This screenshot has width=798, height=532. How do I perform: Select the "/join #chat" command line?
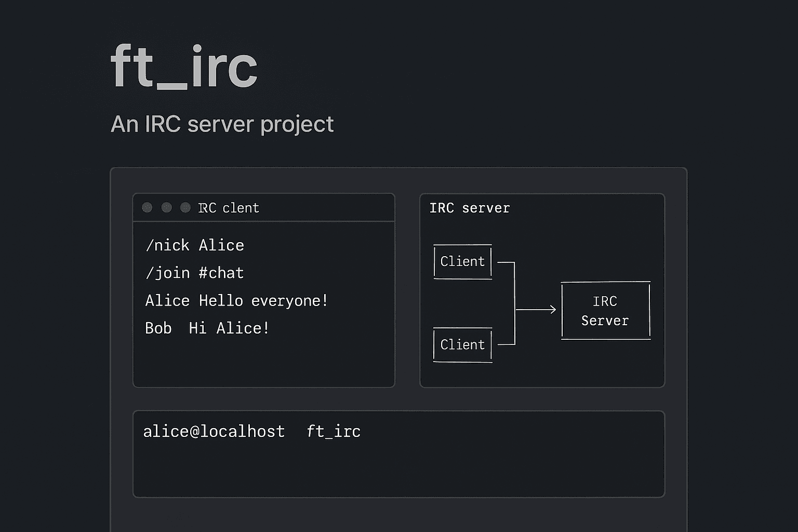tap(195, 273)
